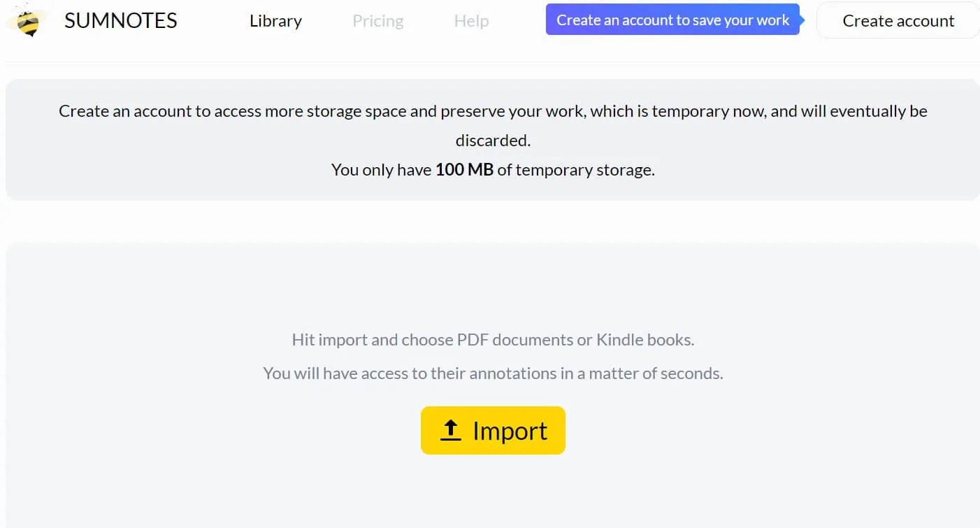Select the temporary storage warning banner
This screenshot has height=528, width=980.
click(x=493, y=139)
